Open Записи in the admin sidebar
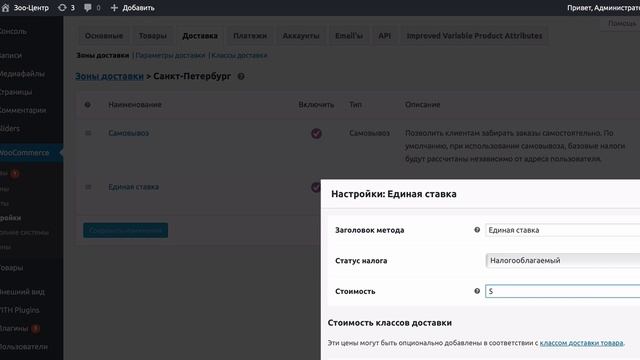 tap(11, 55)
